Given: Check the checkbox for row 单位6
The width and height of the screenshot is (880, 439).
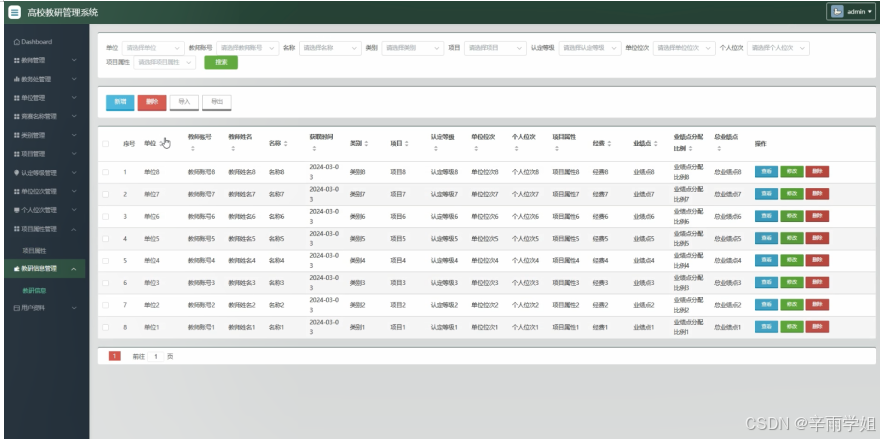Looking at the screenshot, I should [x=106, y=216].
